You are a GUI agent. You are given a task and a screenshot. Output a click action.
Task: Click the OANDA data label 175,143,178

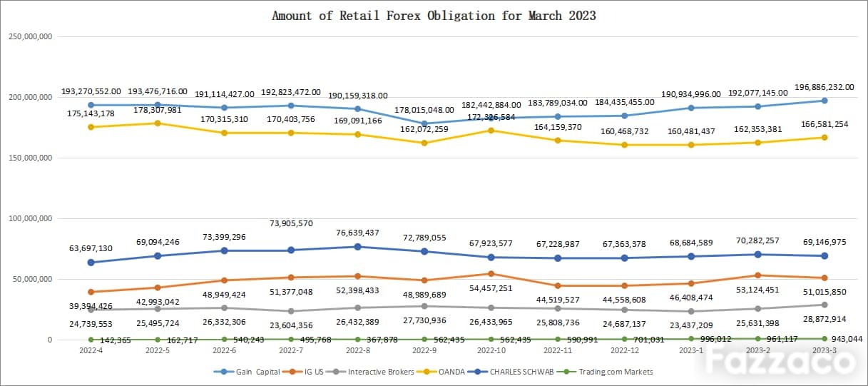click(x=91, y=113)
